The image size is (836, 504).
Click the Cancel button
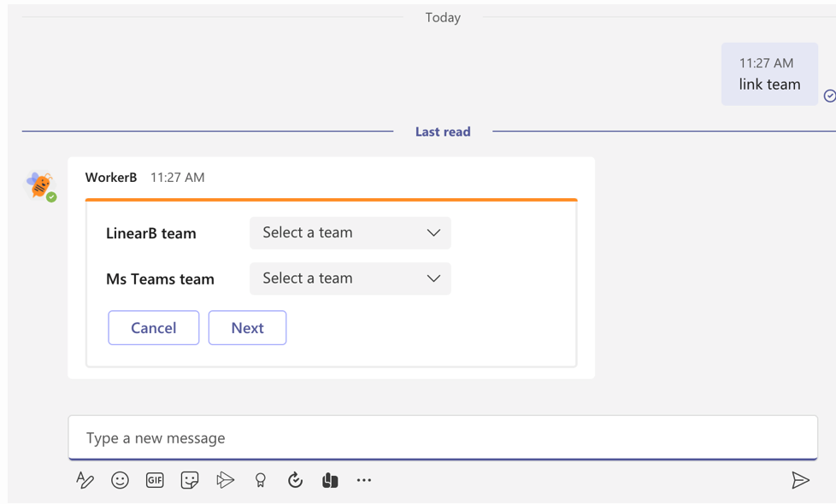[154, 328]
